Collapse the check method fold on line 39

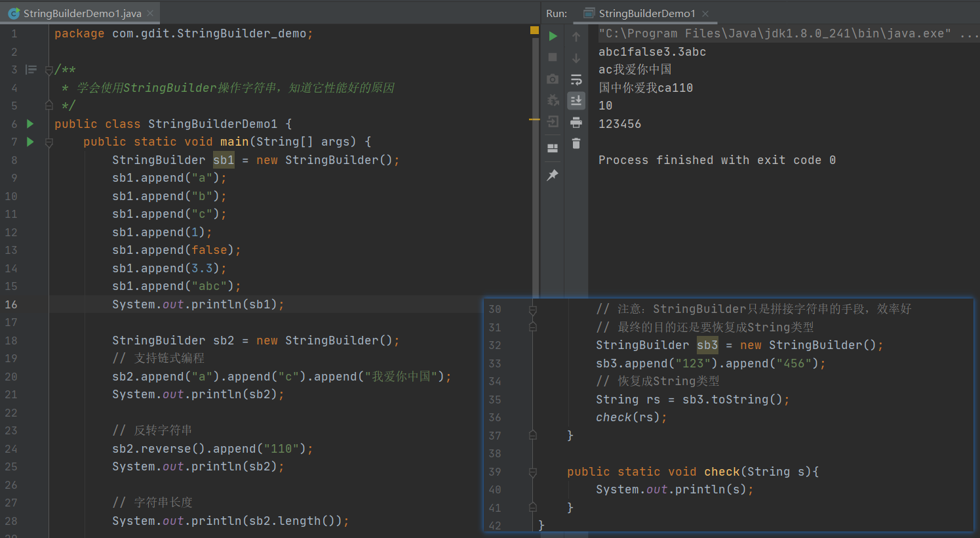(x=532, y=472)
